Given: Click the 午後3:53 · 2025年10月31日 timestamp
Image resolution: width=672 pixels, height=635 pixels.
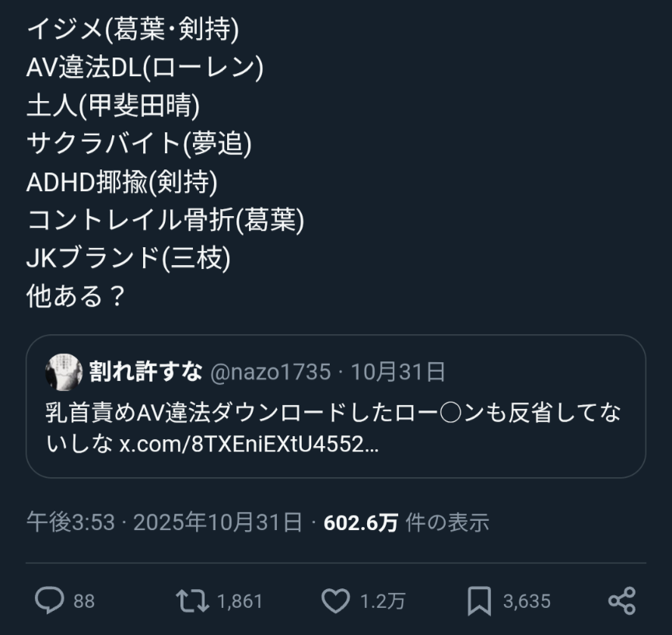Looking at the screenshot, I should coord(164,522).
